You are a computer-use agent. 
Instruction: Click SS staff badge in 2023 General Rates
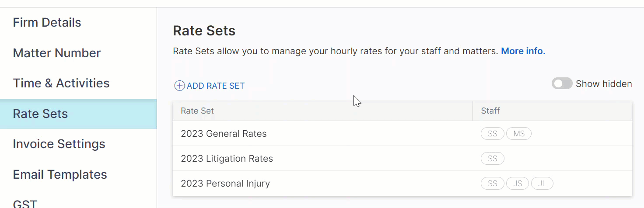point(493,134)
